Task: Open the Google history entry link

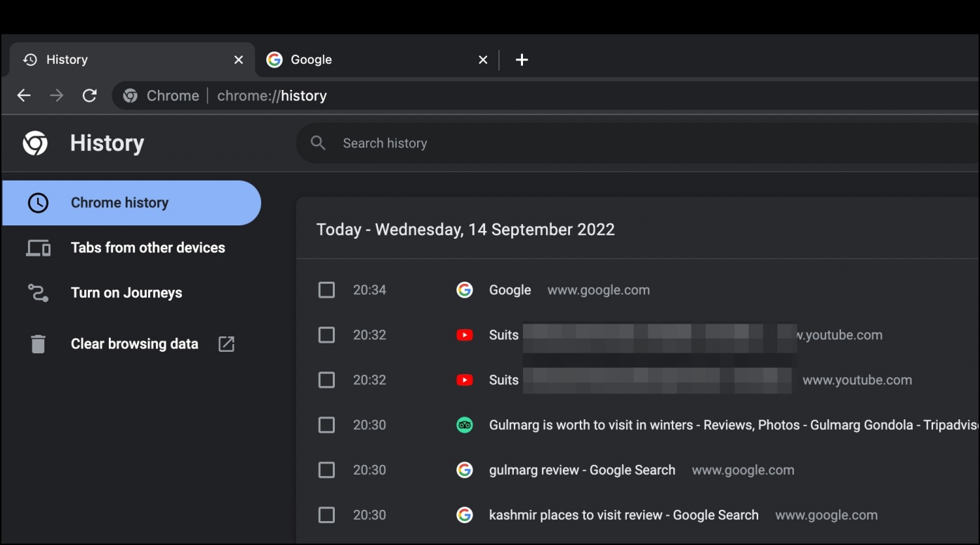Action: pos(510,290)
